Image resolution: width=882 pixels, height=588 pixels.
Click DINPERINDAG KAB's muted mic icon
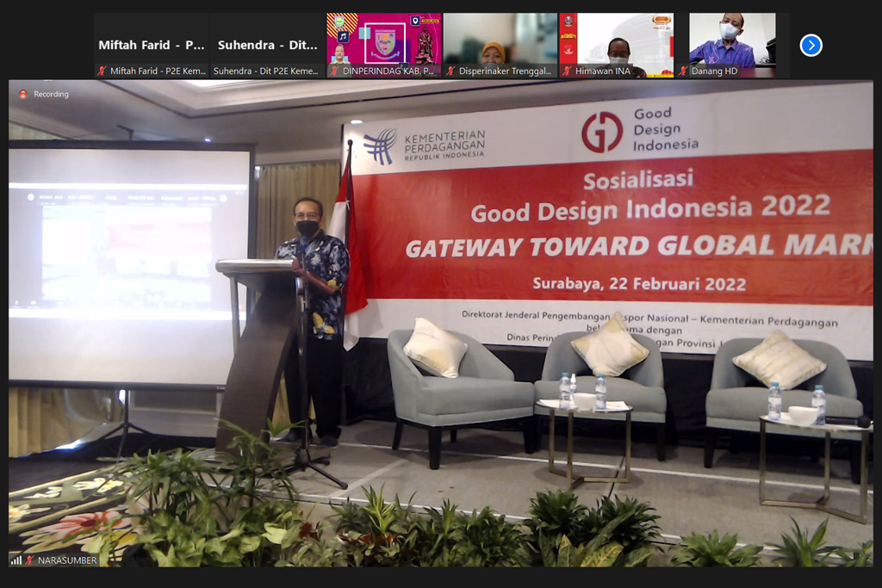(334, 71)
